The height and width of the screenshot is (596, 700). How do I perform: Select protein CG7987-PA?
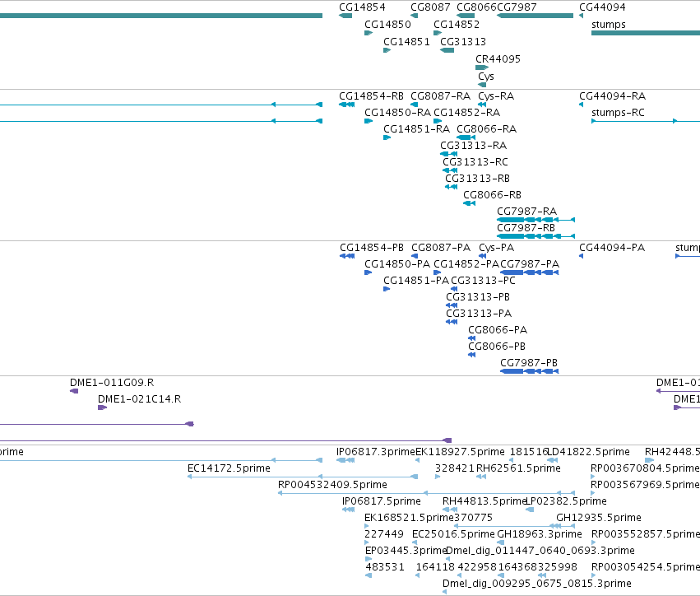(530, 272)
